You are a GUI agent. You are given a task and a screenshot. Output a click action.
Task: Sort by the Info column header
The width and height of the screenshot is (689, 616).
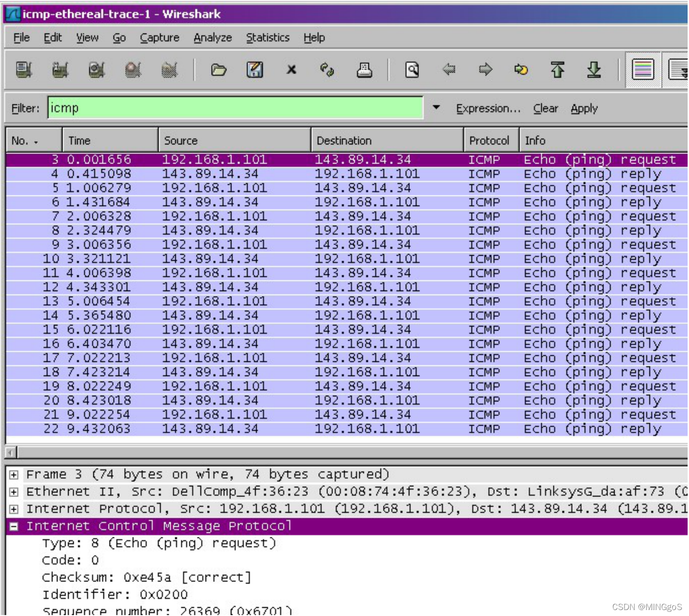(603, 141)
